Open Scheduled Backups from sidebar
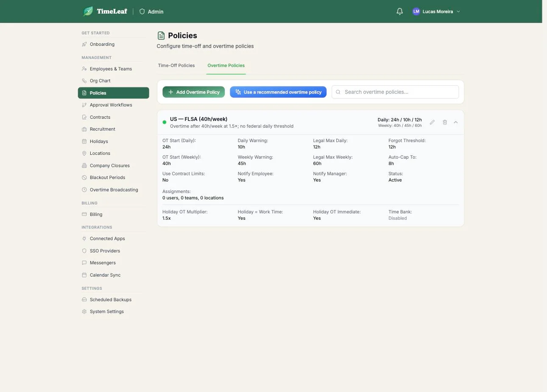The width and height of the screenshot is (547, 392). click(x=114, y=300)
